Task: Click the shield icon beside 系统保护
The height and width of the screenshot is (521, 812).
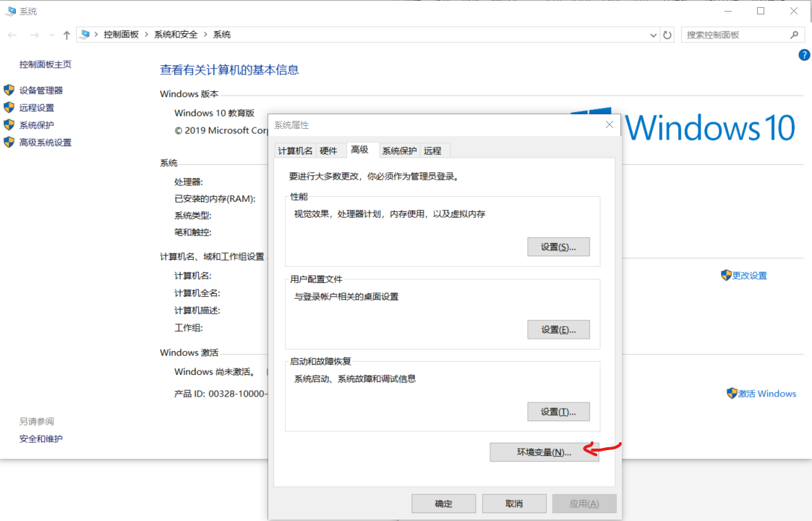Action: [x=9, y=125]
